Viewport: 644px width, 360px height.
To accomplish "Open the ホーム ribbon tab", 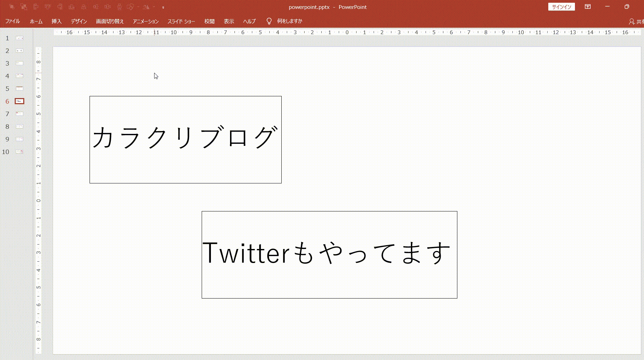I will 36,21.
